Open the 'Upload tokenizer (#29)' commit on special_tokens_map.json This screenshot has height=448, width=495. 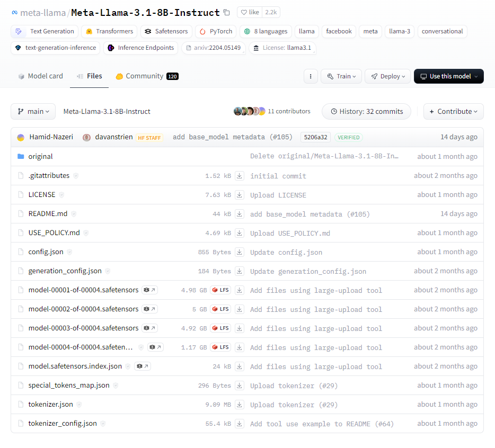click(294, 386)
